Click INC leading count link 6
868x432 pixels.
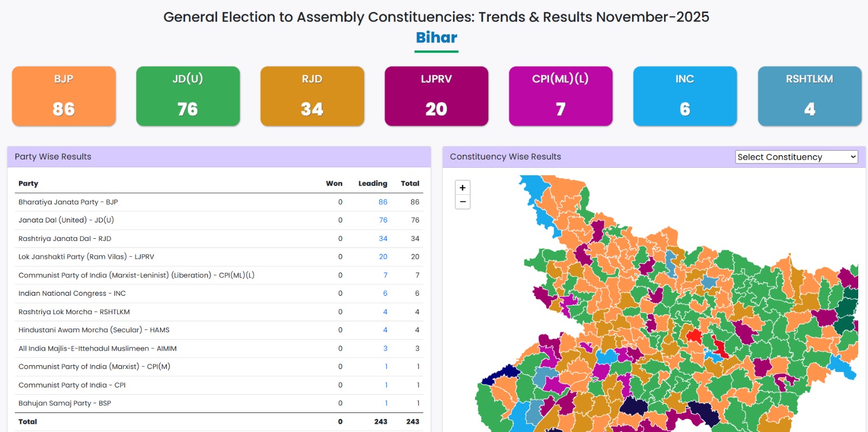tap(385, 294)
